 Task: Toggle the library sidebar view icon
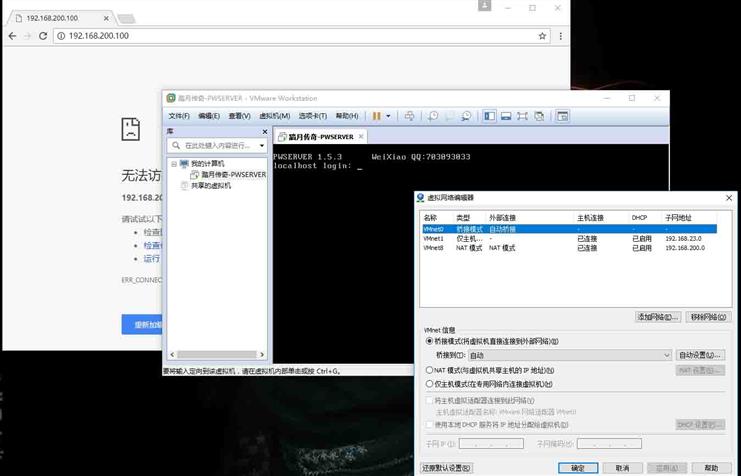click(489, 116)
